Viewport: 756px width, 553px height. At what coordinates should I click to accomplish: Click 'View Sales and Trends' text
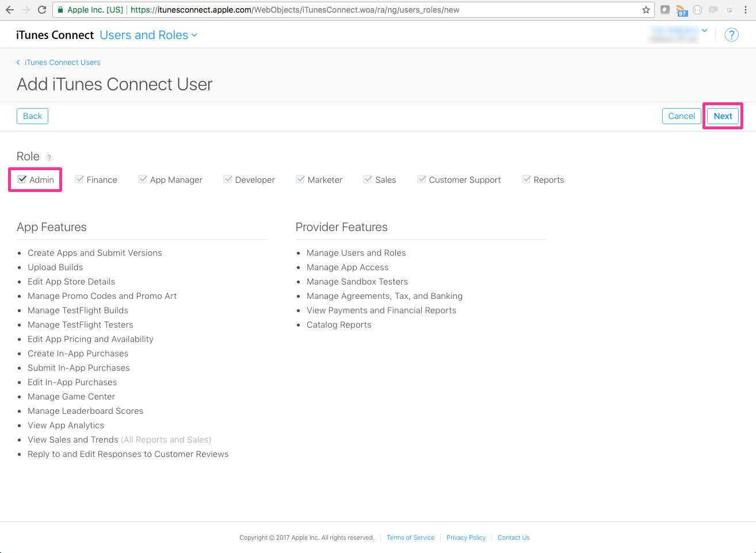[x=73, y=440]
